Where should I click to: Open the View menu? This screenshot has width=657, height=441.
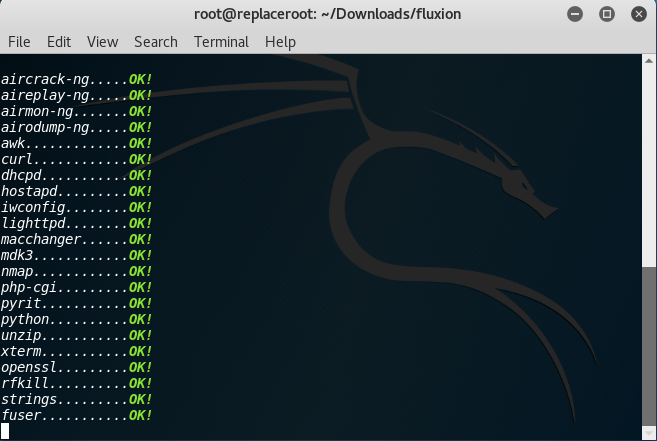[x=103, y=42]
